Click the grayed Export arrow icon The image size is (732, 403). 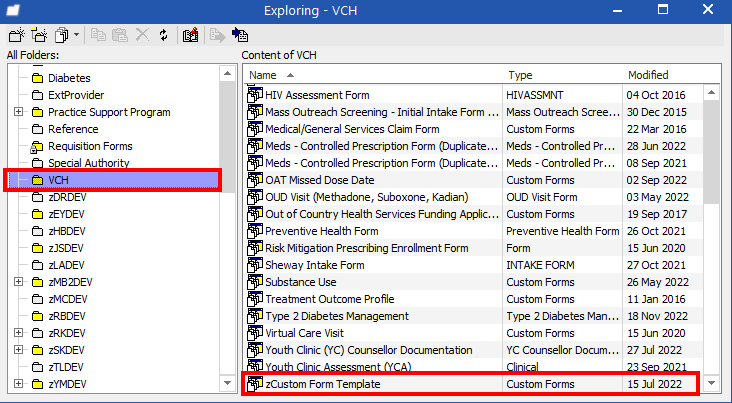218,35
